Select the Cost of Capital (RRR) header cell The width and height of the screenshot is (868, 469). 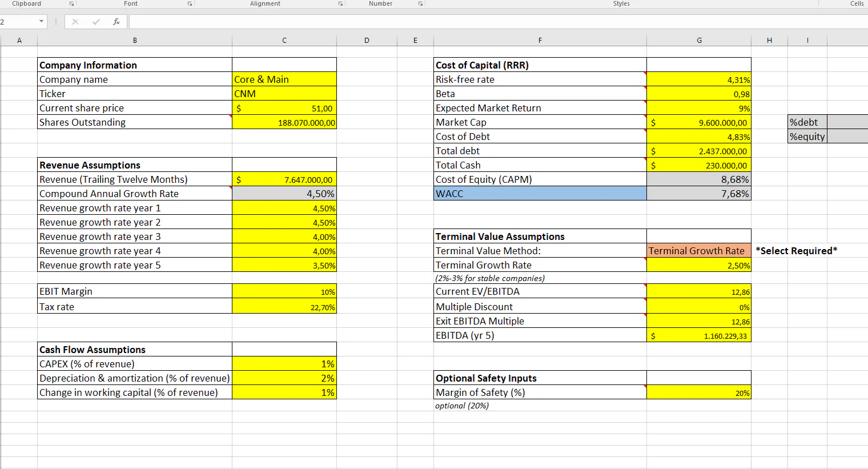click(540, 65)
